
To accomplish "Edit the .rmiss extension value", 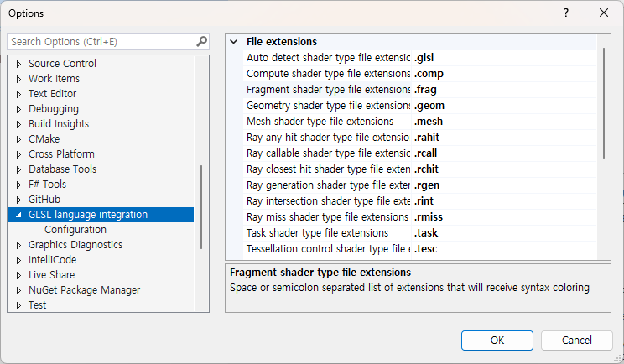I will (x=504, y=217).
